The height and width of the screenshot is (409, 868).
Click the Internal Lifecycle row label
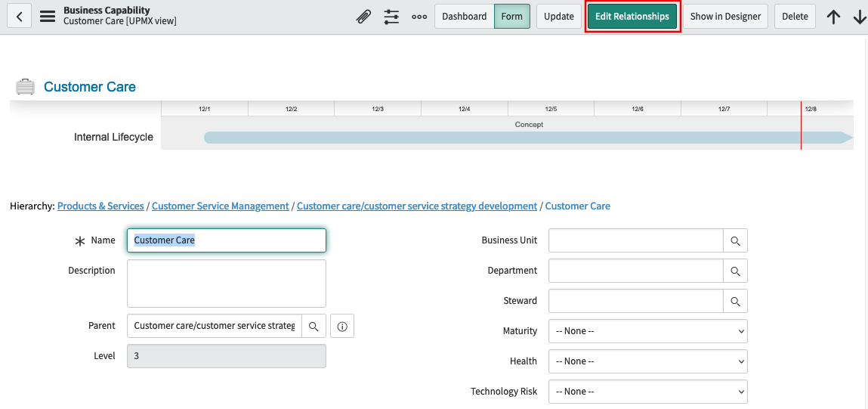coord(113,137)
